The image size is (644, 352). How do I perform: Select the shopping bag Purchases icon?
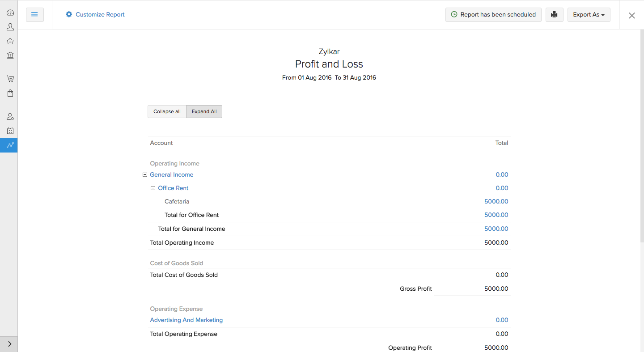click(10, 93)
